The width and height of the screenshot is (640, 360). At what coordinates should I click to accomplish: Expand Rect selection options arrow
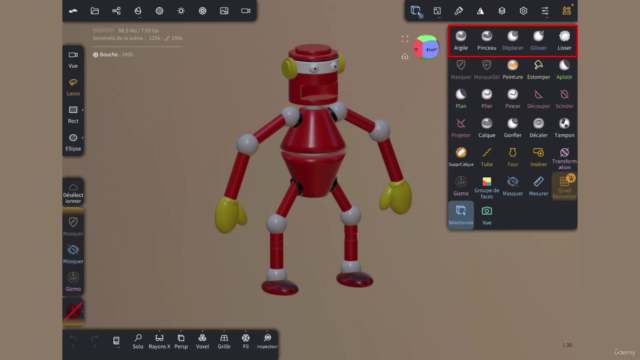tap(82, 110)
